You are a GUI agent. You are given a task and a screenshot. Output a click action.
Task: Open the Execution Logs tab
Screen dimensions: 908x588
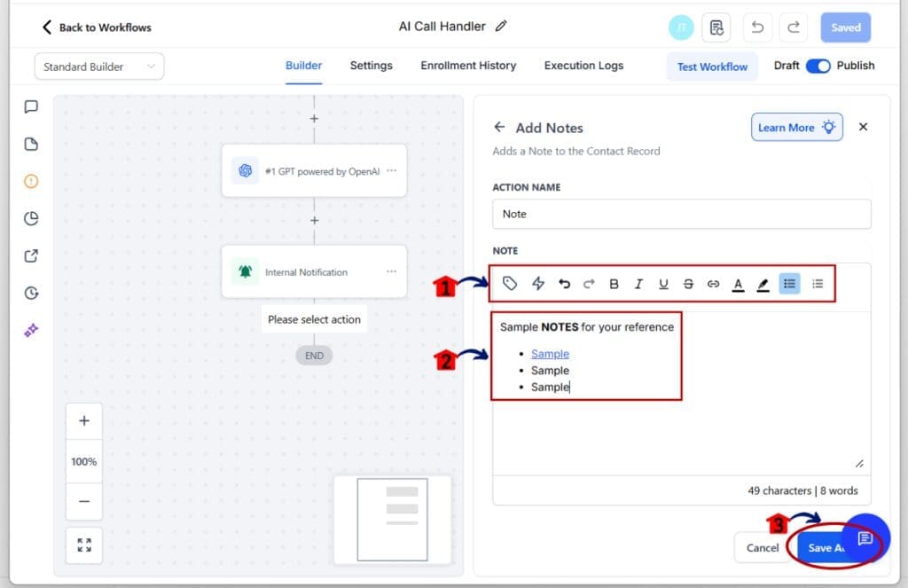pyautogui.click(x=583, y=66)
